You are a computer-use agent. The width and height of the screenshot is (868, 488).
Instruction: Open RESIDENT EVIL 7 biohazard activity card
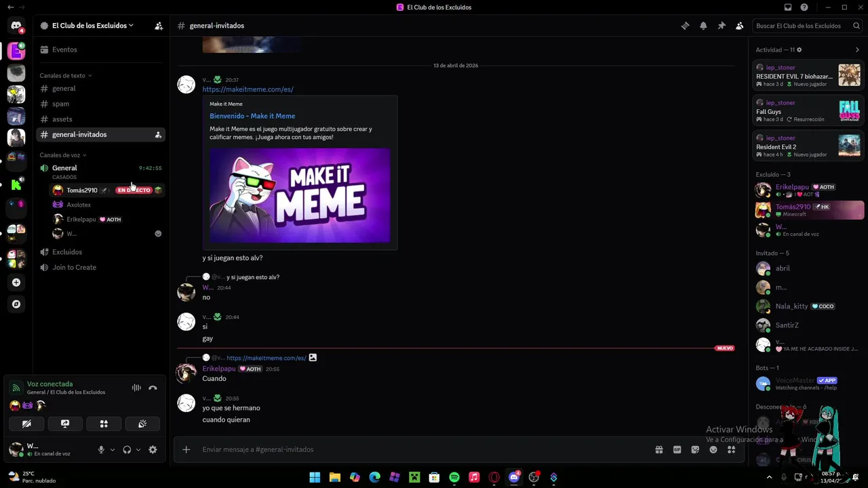(x=808, y=75)
